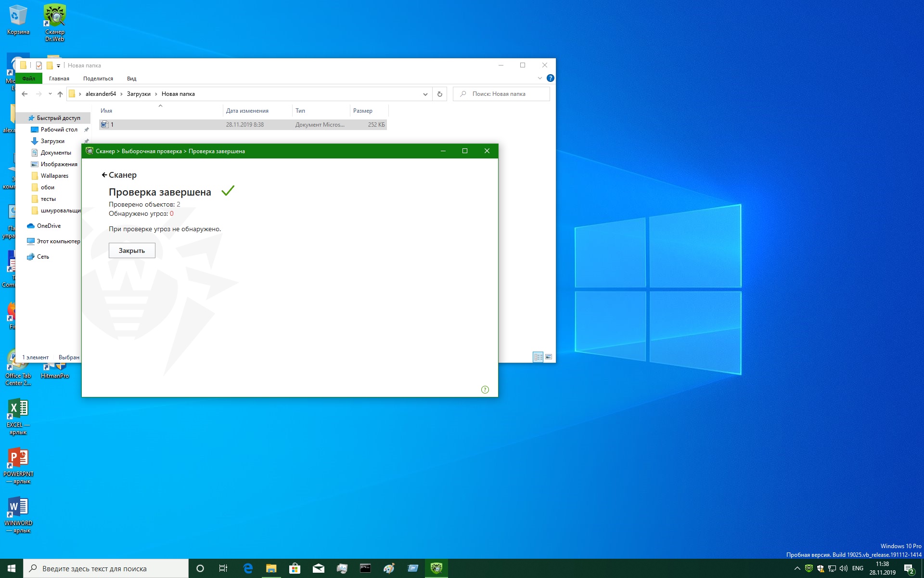Screen dimensions: 924x578
Task: Click the Dr.Web scanner help icon
Action: [x=485, y=390]
